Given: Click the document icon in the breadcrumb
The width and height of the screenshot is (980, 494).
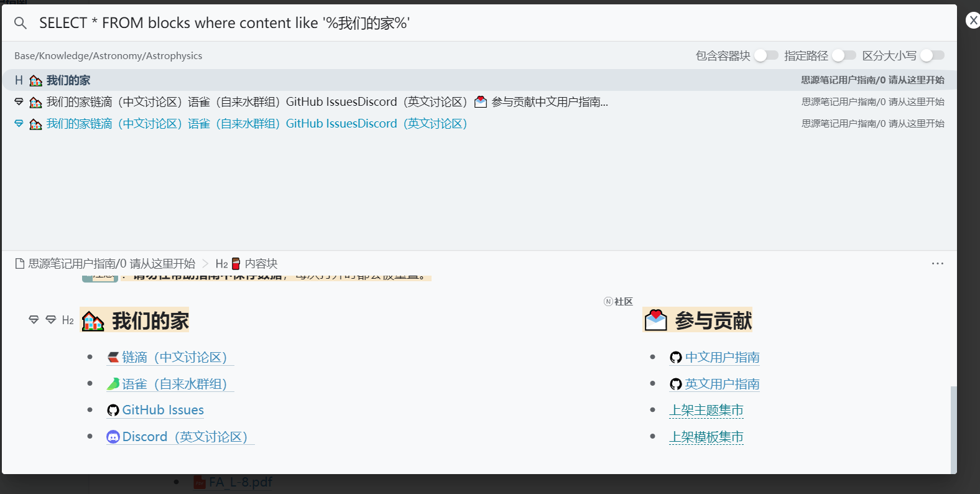Looking at the screenshot, I should 20,264.
